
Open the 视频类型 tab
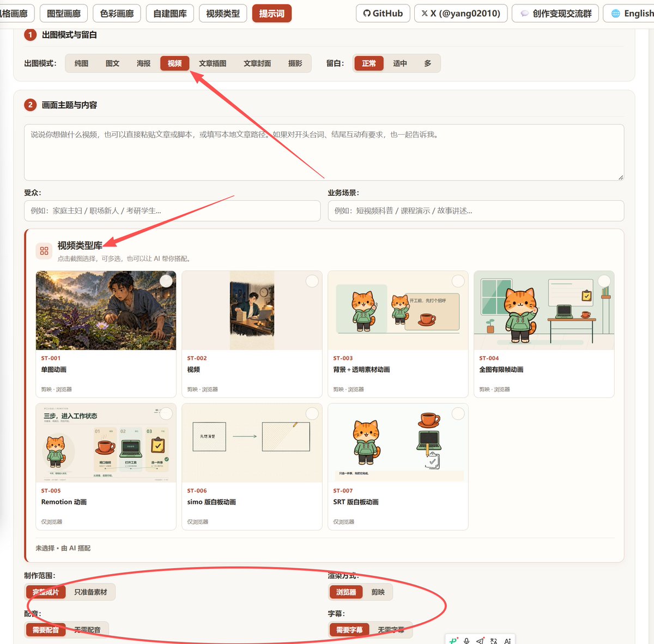coord(223,13)
